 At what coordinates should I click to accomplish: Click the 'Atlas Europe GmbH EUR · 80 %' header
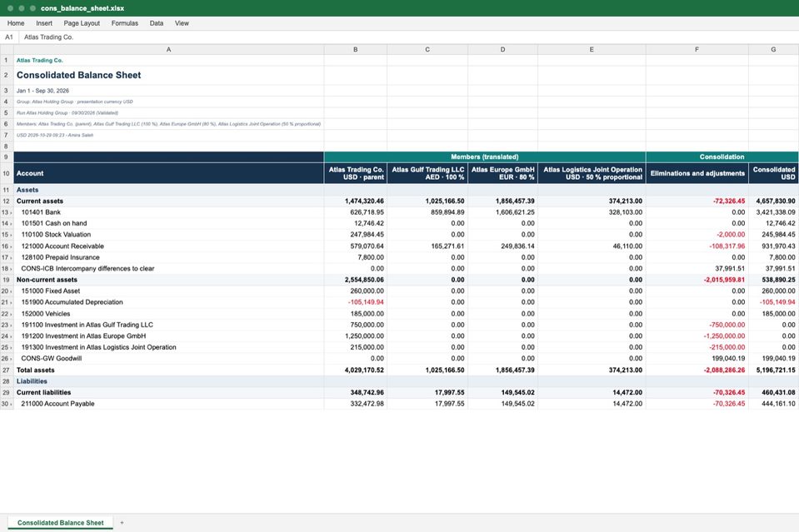click(x=502, y=174)
